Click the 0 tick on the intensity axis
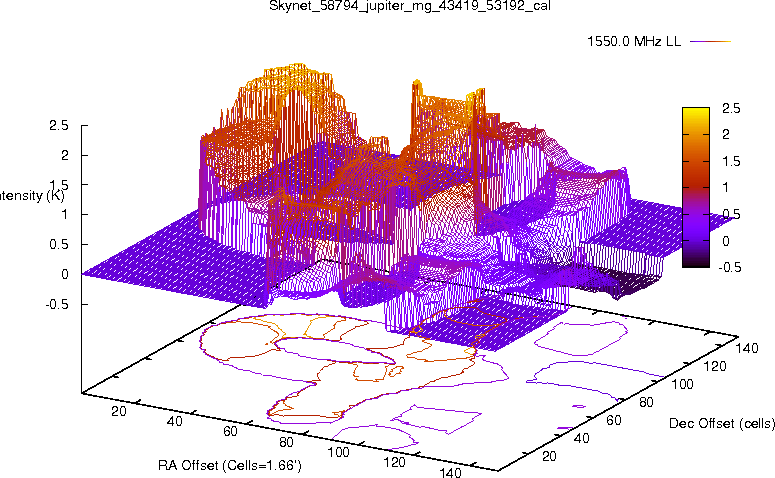775x478 pixels. [x=65, y=274]
